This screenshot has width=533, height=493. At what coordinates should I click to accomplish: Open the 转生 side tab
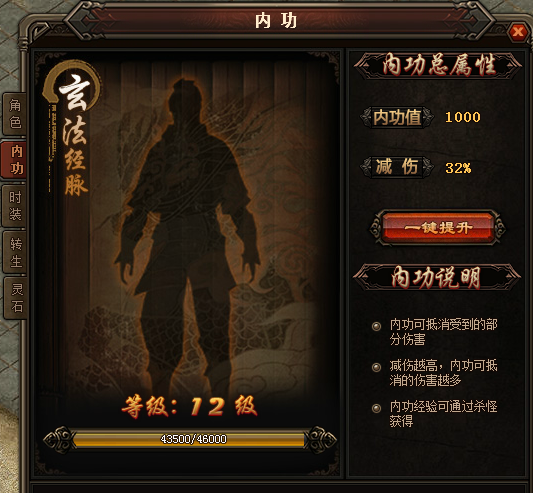(x=15, y=252)
